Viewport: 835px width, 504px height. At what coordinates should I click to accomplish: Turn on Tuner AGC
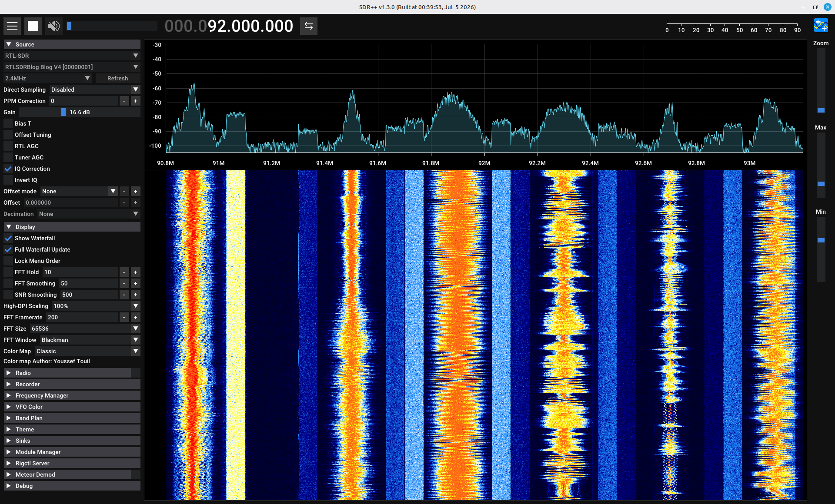point(8,157)
